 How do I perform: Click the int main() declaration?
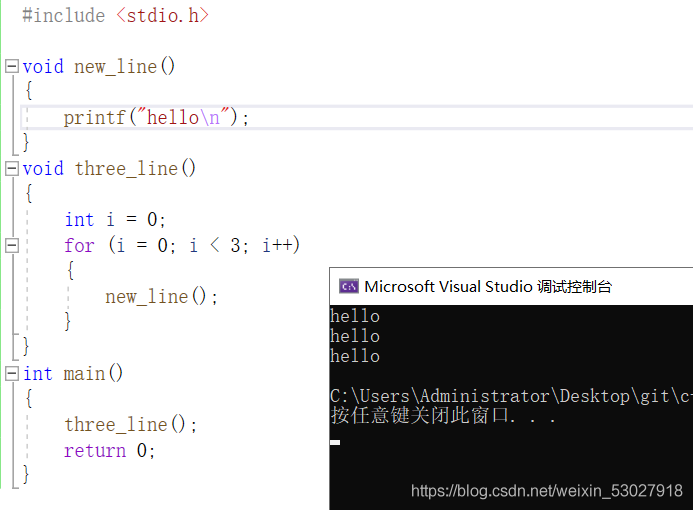(73, 374)
